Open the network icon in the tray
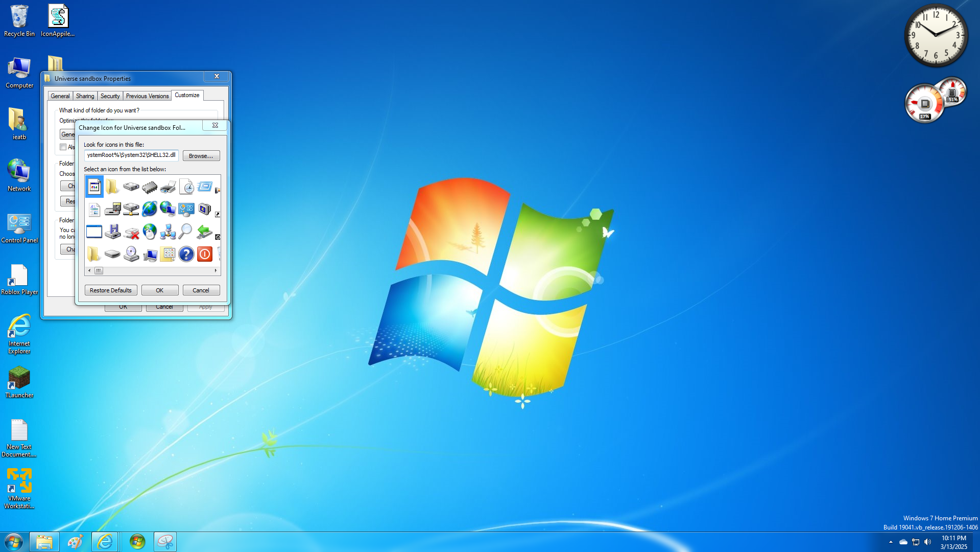This screenshot has width=980, height=552. point(916,542)
